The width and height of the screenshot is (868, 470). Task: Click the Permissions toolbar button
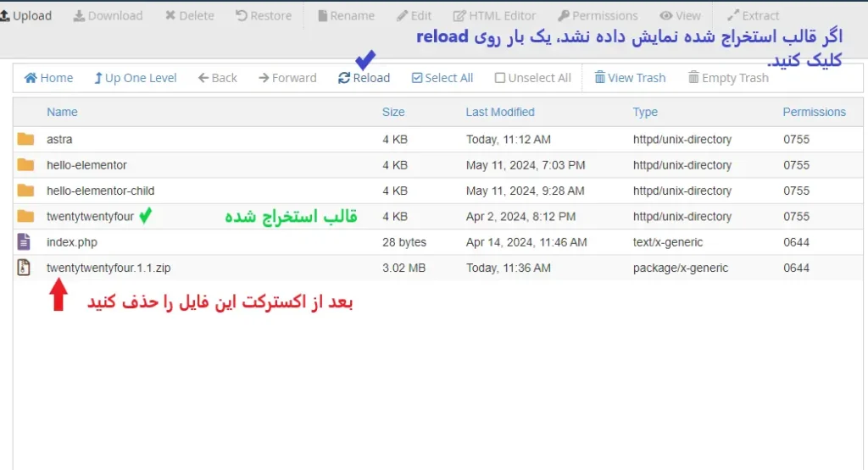tap(598, 15)
